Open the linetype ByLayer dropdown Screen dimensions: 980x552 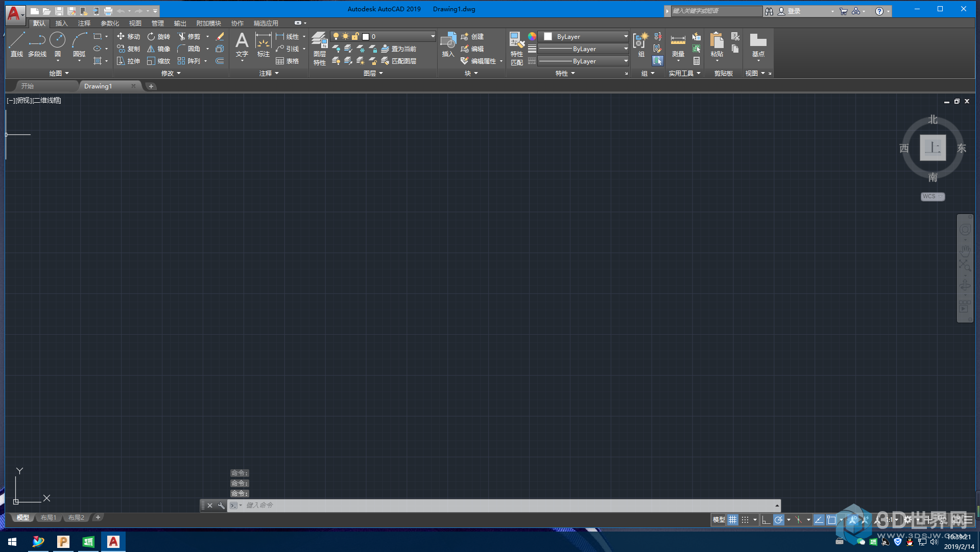(x=584, y=61)
